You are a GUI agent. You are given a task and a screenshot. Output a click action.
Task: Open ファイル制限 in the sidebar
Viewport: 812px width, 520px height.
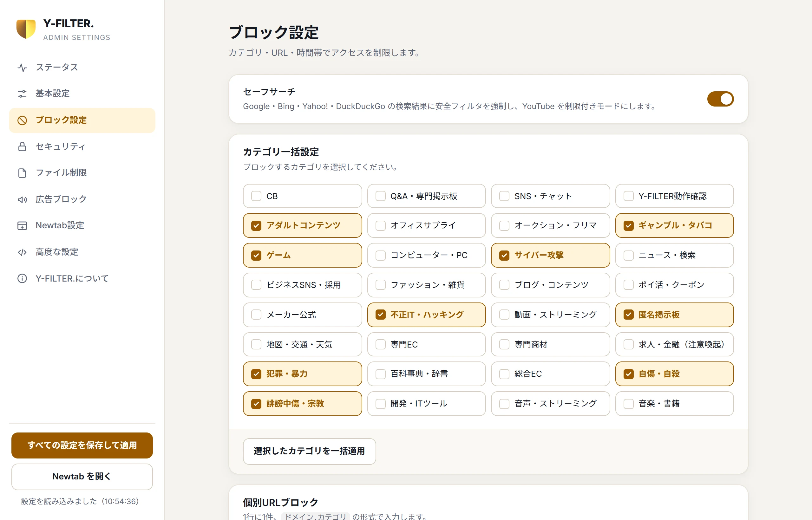tap(82, 173)
